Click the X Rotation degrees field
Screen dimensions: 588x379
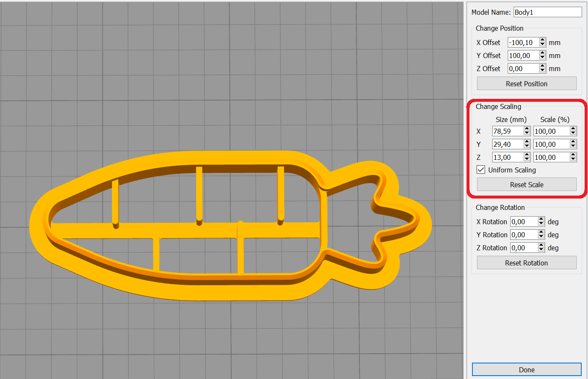click(x=524, y=222)
